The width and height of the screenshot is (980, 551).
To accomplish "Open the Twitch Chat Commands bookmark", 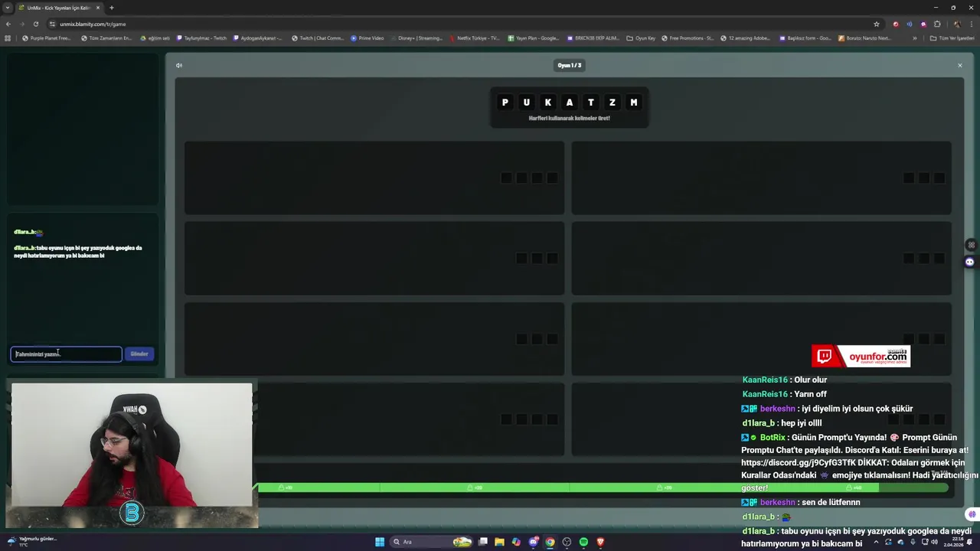I will tap(318, 37).
